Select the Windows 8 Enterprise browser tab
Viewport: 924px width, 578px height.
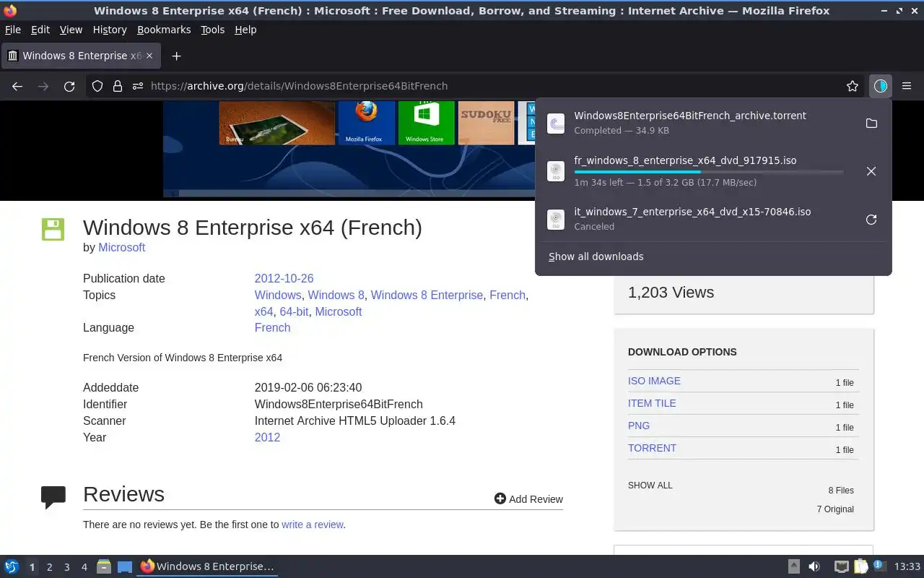tap(81, 56)
